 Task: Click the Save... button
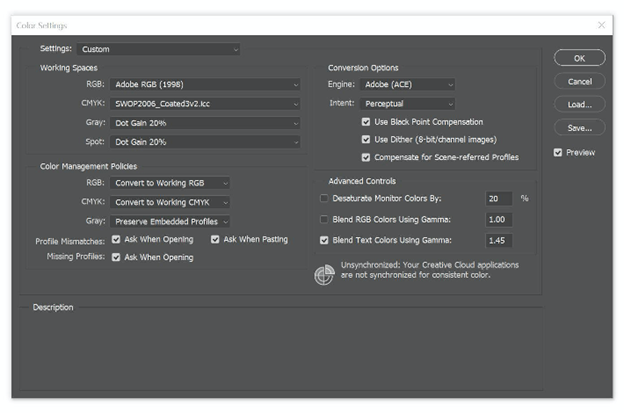coord(579,128)
